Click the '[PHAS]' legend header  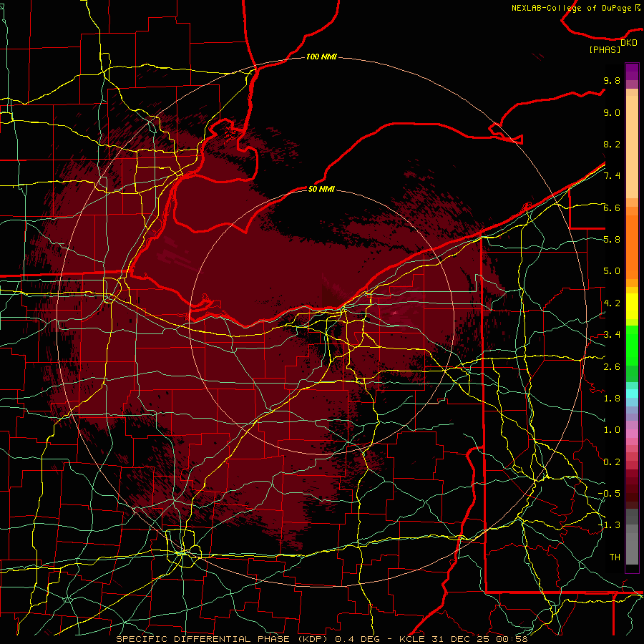point(605,49)
